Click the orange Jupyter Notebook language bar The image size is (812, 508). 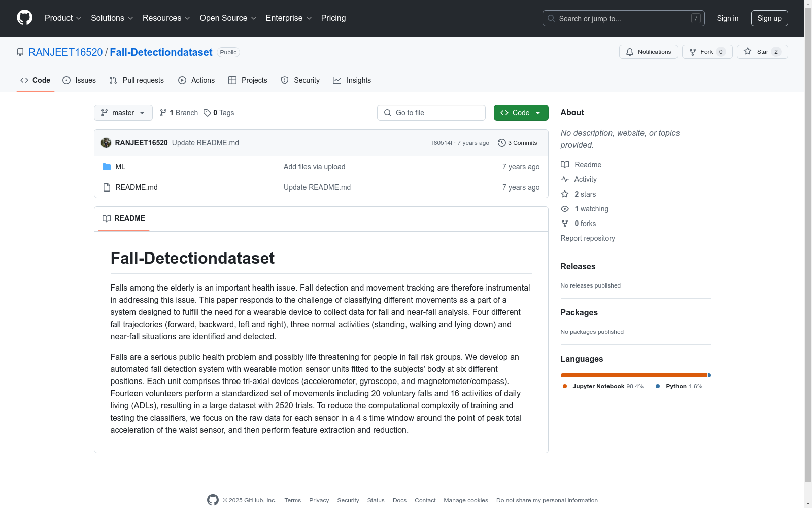pos(634,375)
